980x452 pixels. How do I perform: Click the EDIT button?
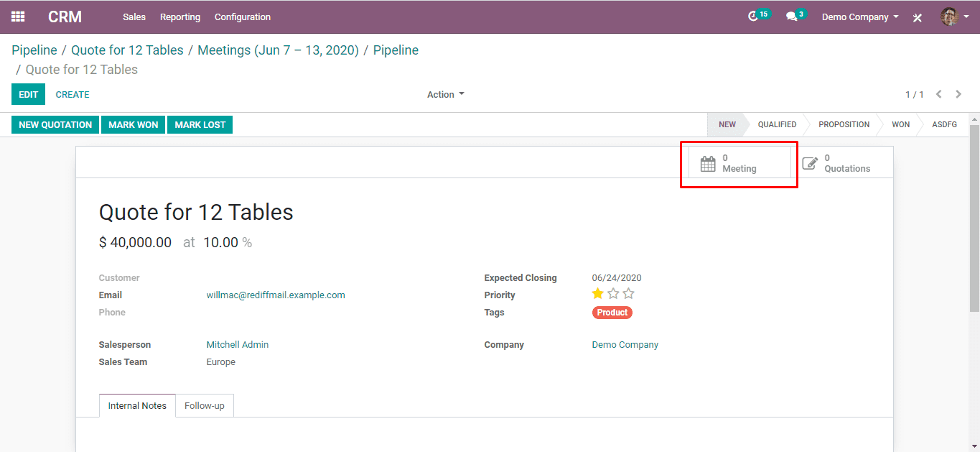tap(28, 94)
